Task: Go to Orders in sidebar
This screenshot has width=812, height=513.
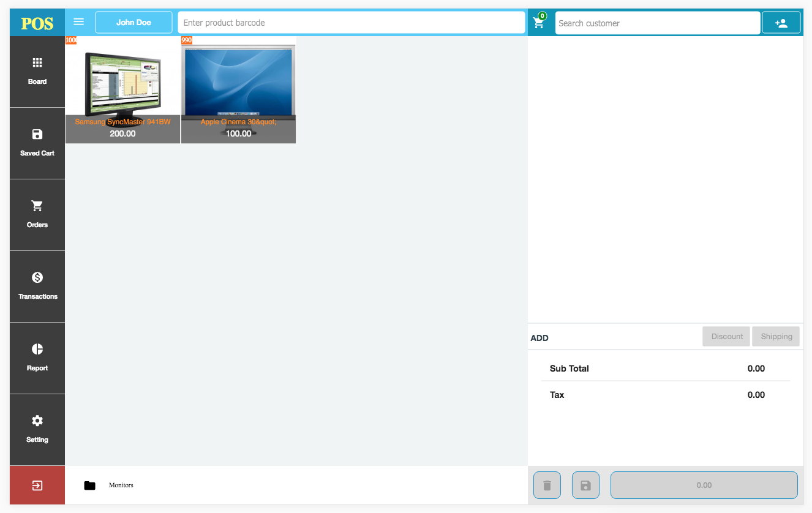Action: [37, 215]
